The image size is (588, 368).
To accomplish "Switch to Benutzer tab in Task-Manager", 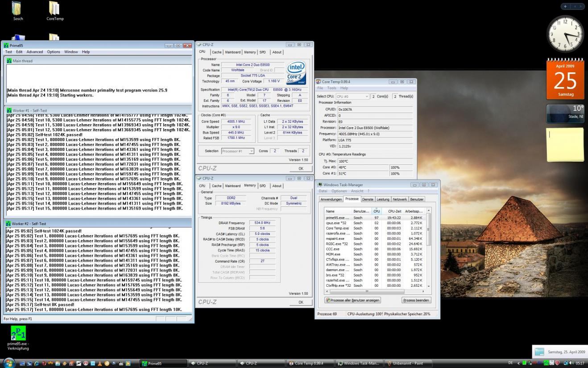I will (x=417, y=199).
